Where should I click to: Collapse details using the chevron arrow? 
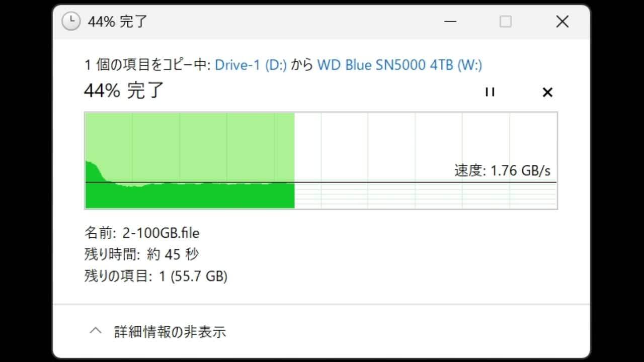95,331
